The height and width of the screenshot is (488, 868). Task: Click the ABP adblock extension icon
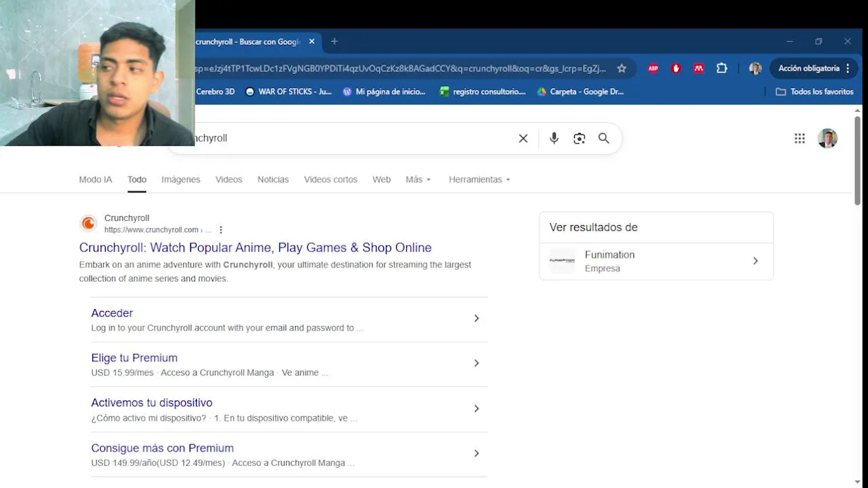click(653, 68)
